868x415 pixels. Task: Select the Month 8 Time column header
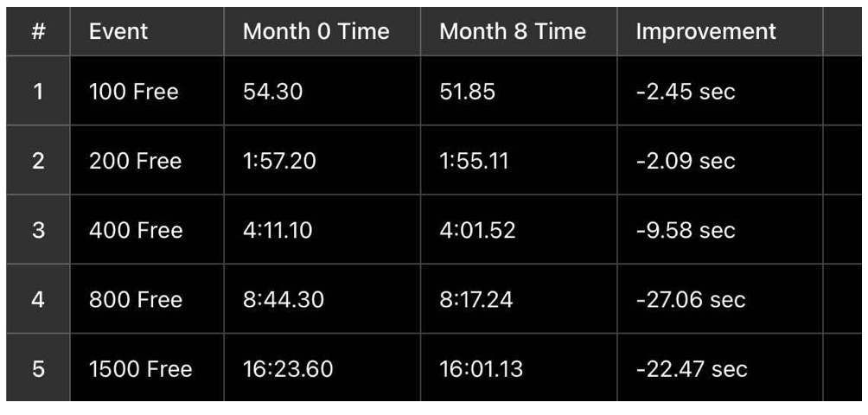519,31
